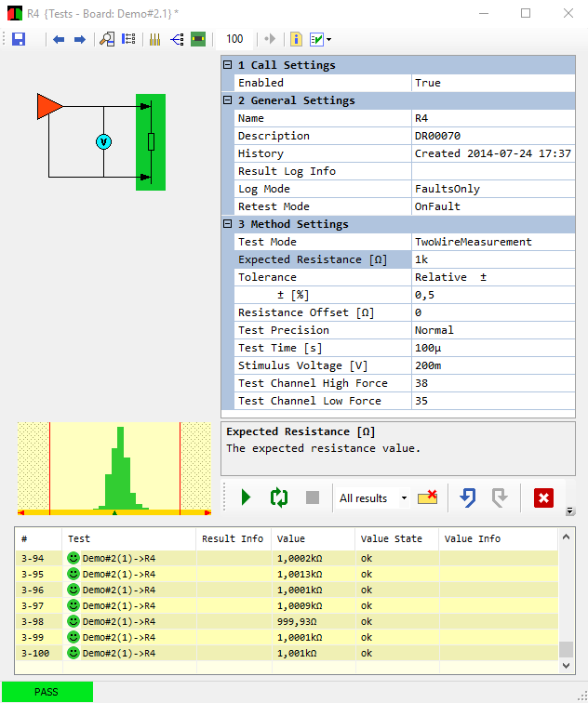This screenshot has width=588, height=703.
Task: Click the Result Info column header
Action: (234, 539)
